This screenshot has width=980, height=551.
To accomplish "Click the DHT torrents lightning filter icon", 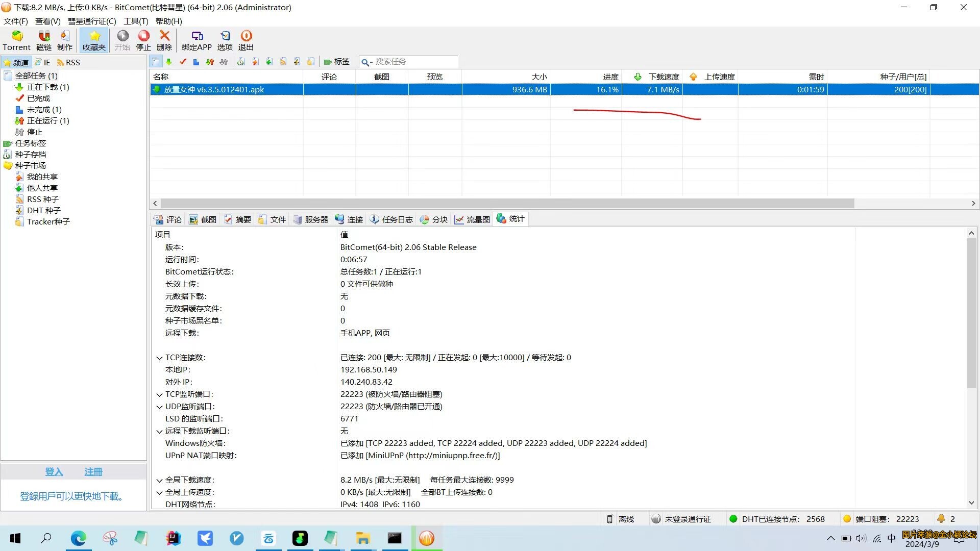I will pyautogui.click(x=297, y=62).
